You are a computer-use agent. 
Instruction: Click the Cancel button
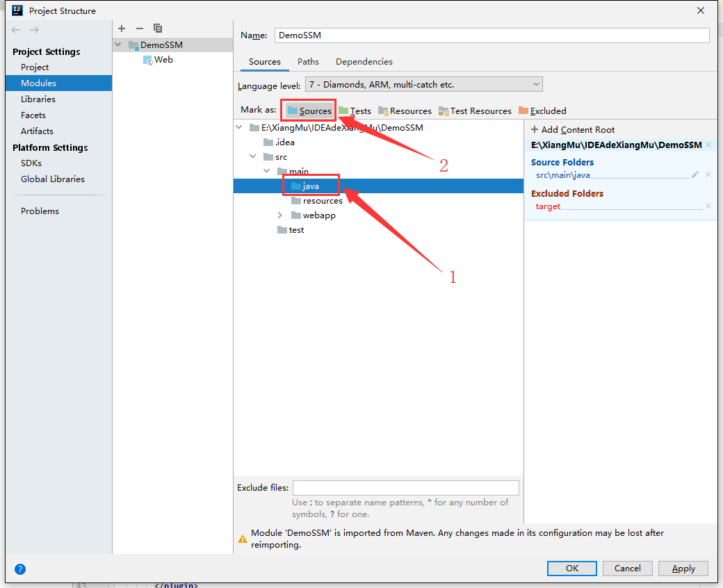(x=628, y=568)
